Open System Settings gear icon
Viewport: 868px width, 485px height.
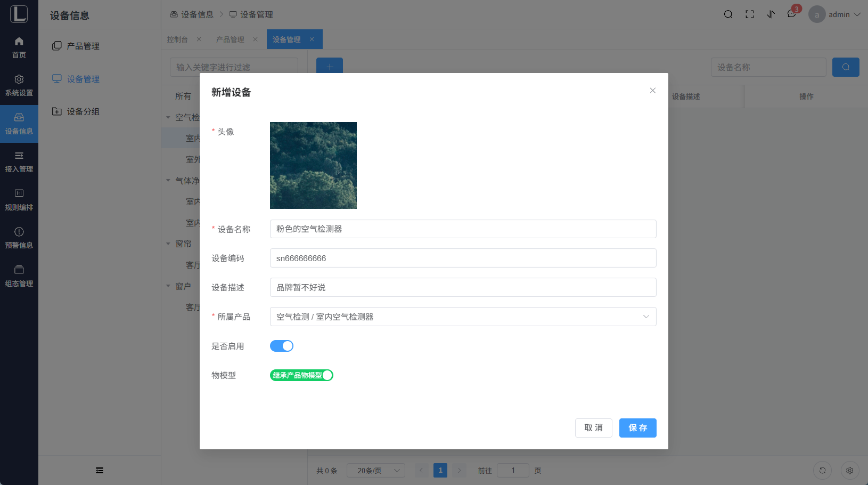coord(19,79)
